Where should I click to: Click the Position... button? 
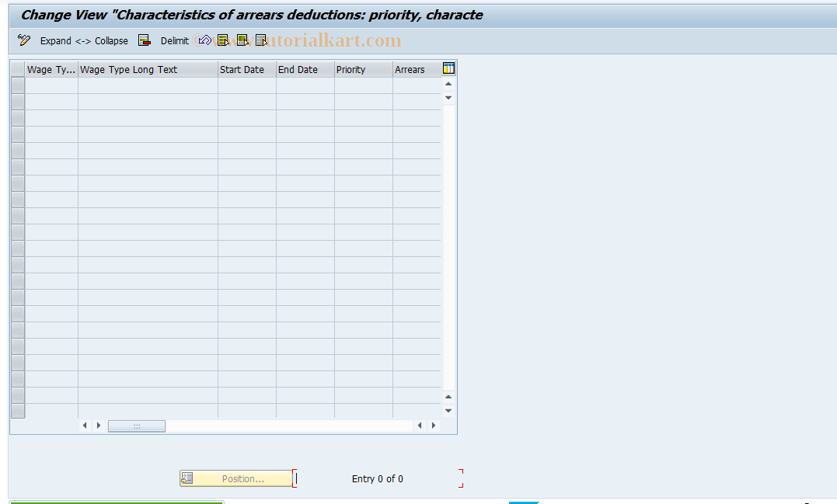236,478
